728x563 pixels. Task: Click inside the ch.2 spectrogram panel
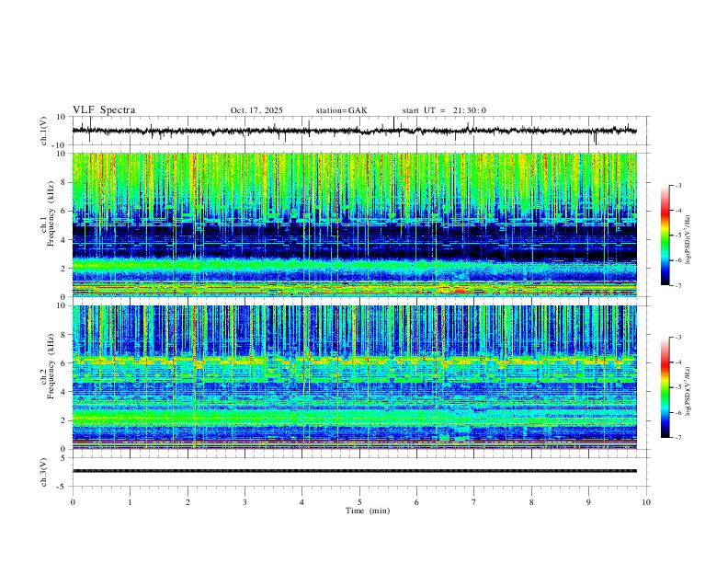[354, 377]
